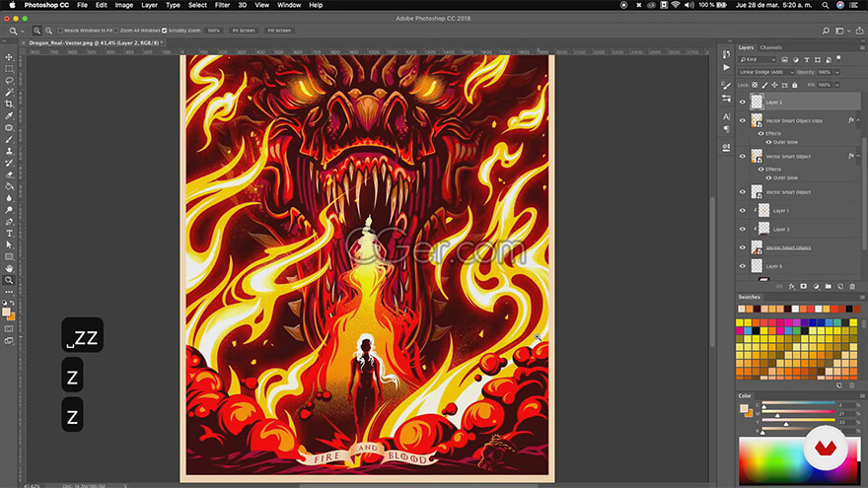Hide Vector Smart Object copy layer
Viewport: 868px width, 488px height.
tap(743, 120)
